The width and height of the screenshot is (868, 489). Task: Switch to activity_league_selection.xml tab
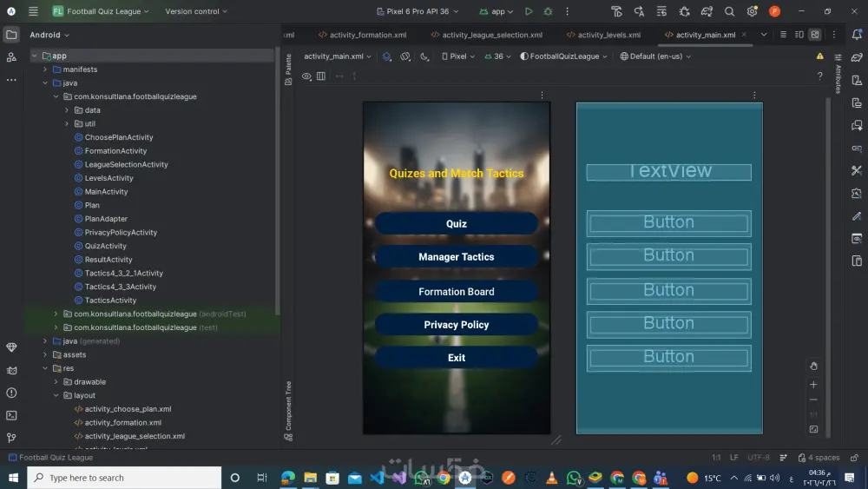[x=487, y=35]
